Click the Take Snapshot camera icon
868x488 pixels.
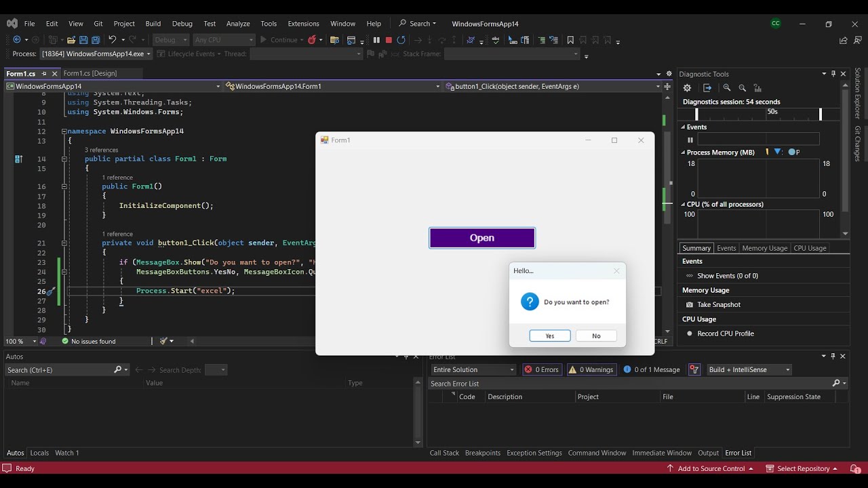pyautogui.click(x=690, y=305)
